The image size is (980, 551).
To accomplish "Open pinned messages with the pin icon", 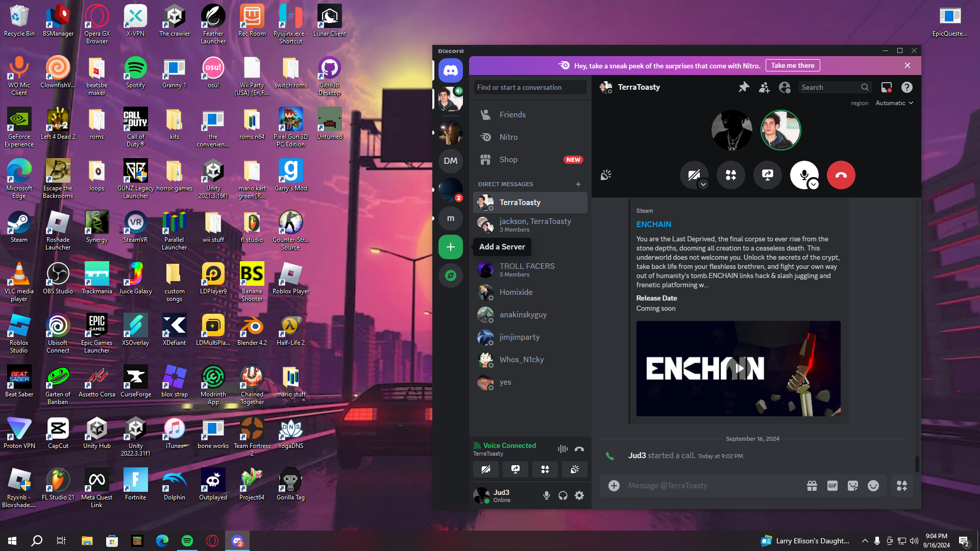I will pyautogui.click(x=744, y=87).
